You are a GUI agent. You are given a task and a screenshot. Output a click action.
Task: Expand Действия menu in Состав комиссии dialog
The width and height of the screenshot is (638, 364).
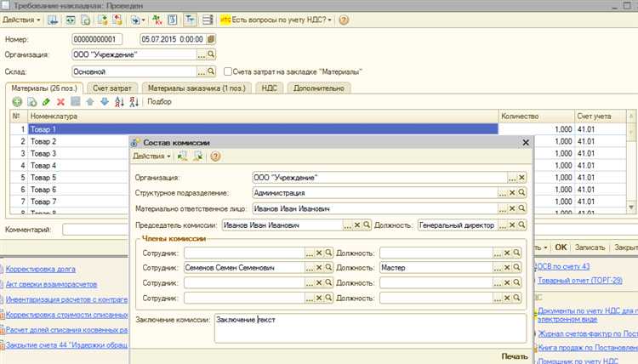[x=152, y=156]
